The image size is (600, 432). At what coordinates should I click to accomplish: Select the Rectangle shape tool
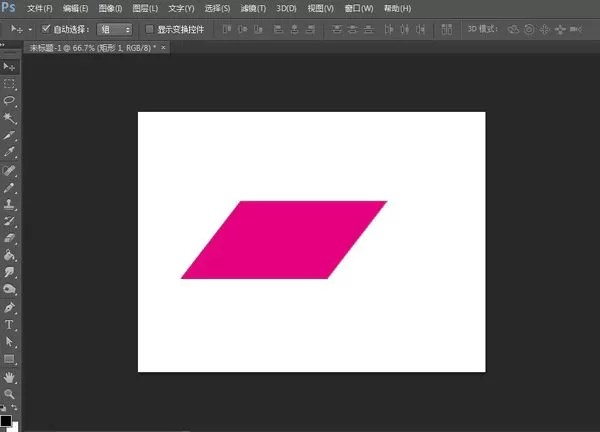pyautogui.click(x=9, y=359)
